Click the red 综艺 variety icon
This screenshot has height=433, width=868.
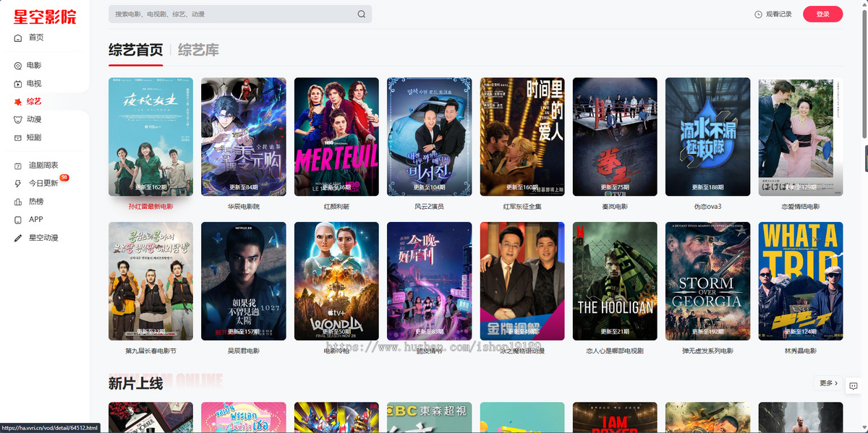(18, 102)
